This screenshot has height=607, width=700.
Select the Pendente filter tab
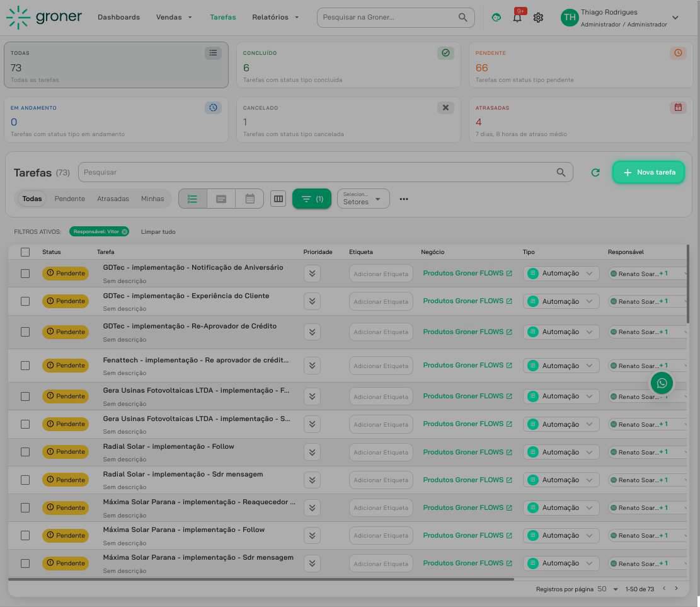pyautogui.click(x=70, y=199)
